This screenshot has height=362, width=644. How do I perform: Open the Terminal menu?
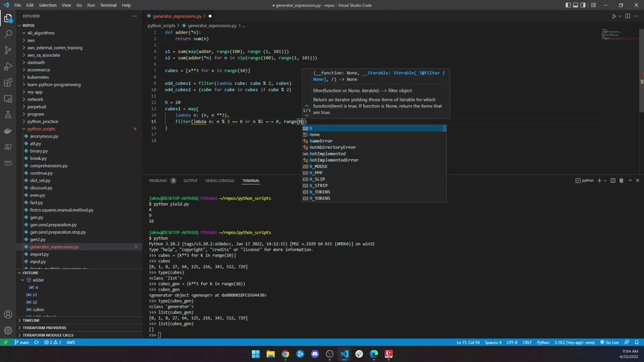pyautogui.click(x=108, y=5)
